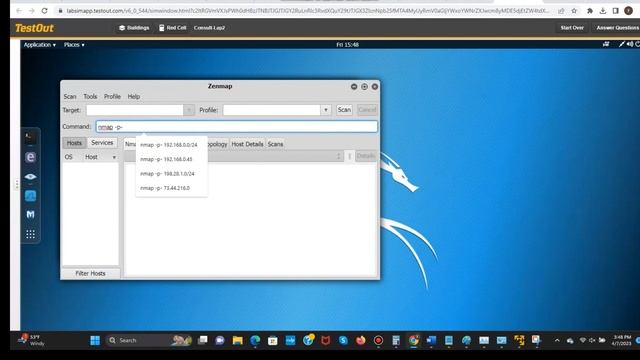Click the Windows taskbar Search box
This screenshot has height=360, width=640.
pyautogui.click(x=149, y=340)
